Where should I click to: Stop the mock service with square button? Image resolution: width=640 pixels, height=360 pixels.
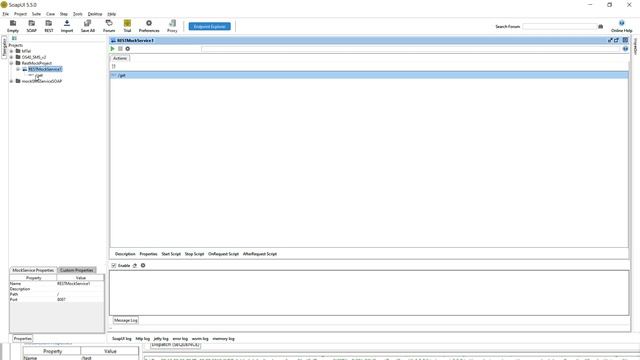tap(120, 49)
